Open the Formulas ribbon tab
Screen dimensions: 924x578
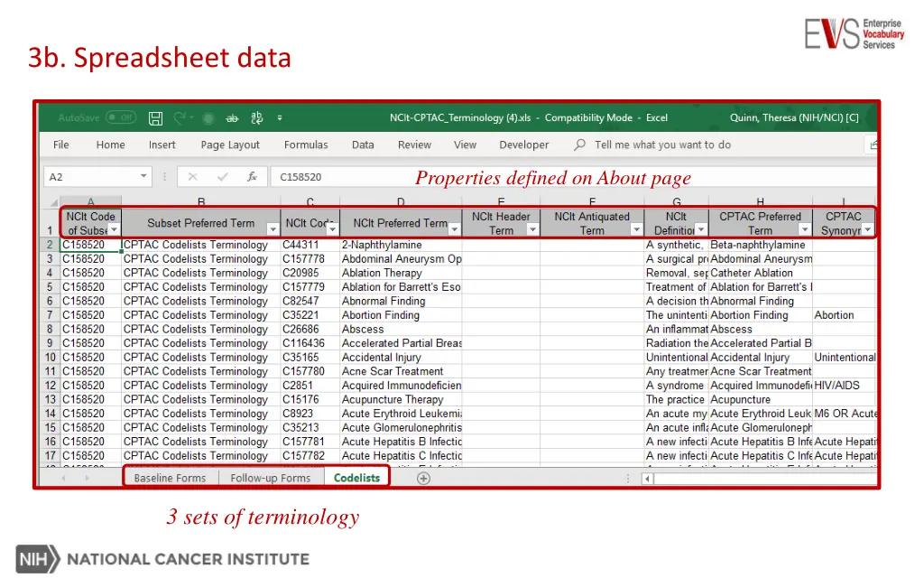click(x=306, y=144)
